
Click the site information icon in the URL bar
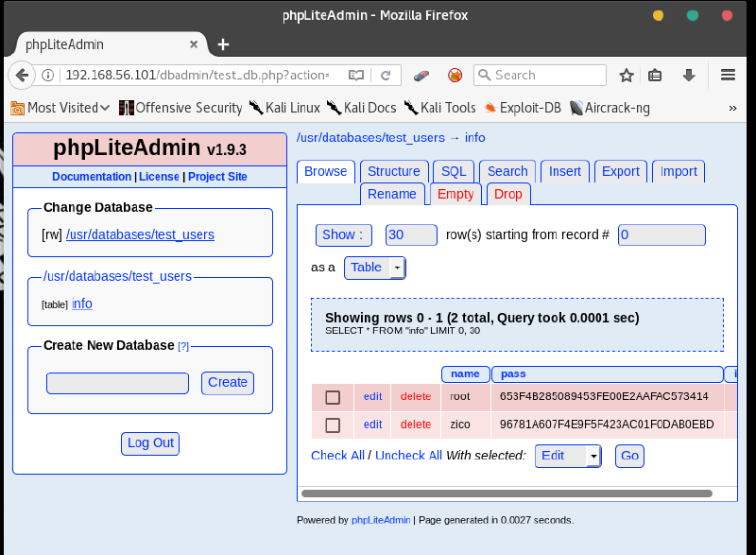click(x=48, y=76)
